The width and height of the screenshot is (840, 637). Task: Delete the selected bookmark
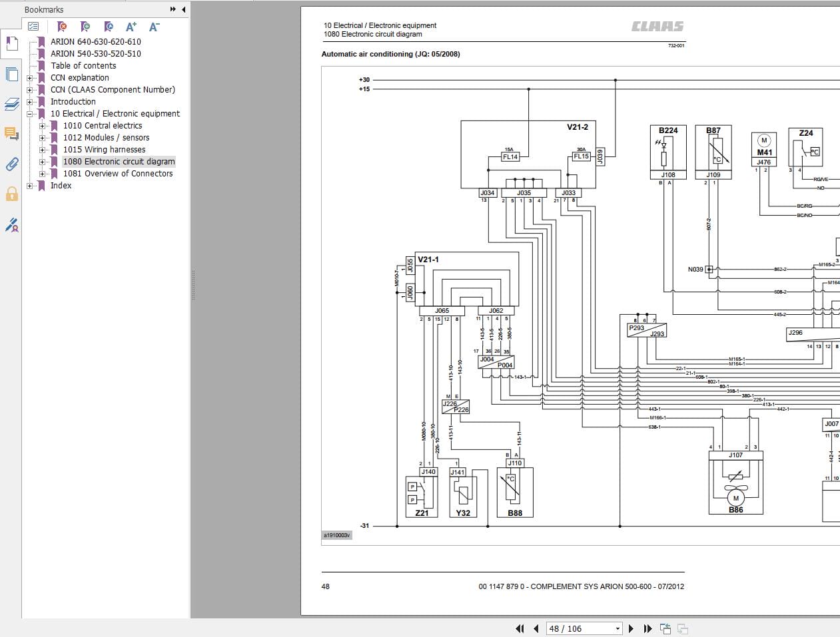62,27
